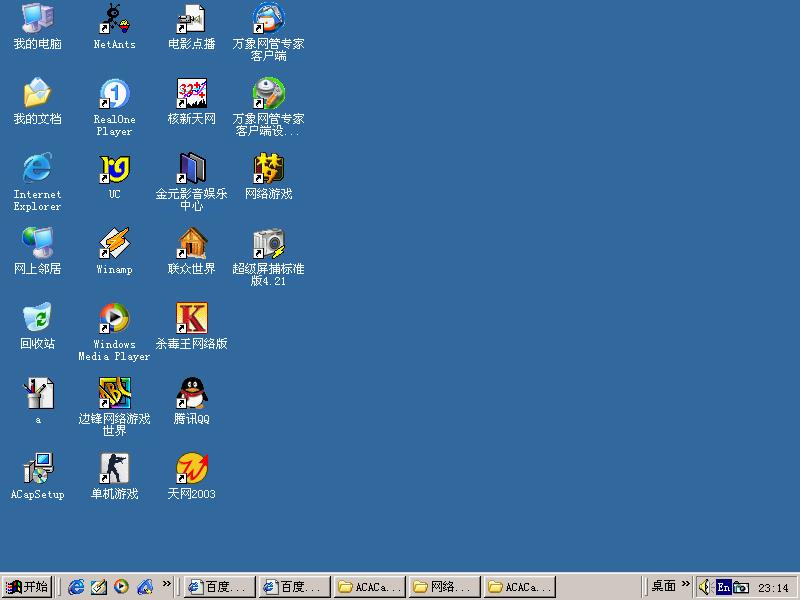Launch Media Player from quick launch bar
The height and width of the screenshot is (600, 800).
coord(121,587)
